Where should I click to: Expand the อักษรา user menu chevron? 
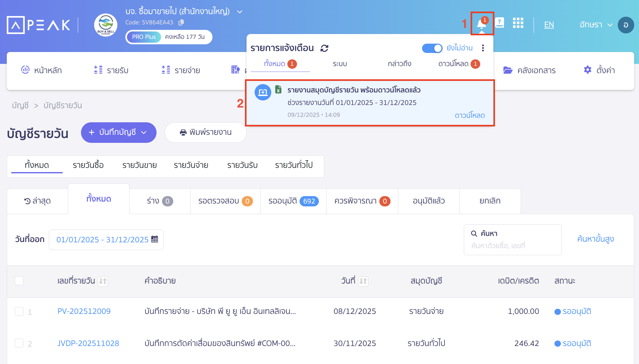[x=610, y=25]
